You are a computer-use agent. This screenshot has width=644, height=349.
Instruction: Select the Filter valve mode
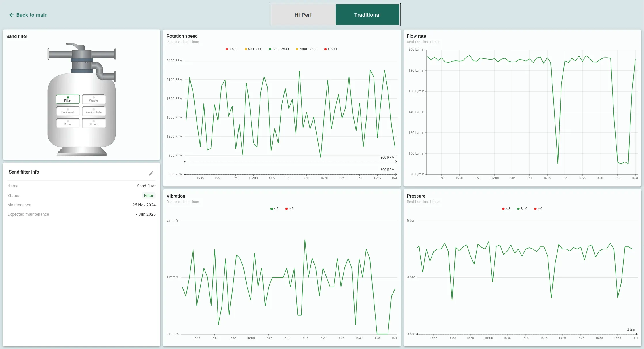68,99
